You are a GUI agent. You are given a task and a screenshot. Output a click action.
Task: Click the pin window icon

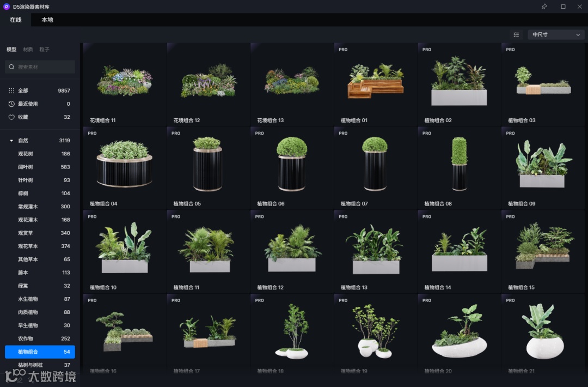click(x=544, y=7)
